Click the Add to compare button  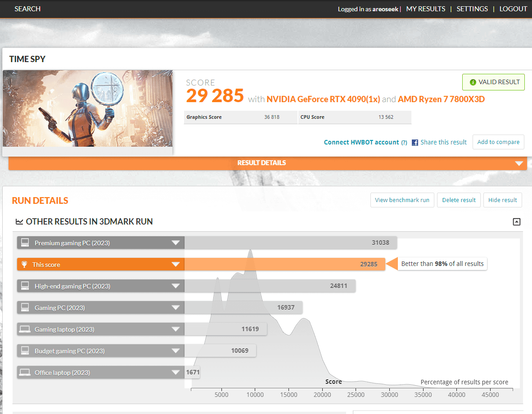coord(498,142)
